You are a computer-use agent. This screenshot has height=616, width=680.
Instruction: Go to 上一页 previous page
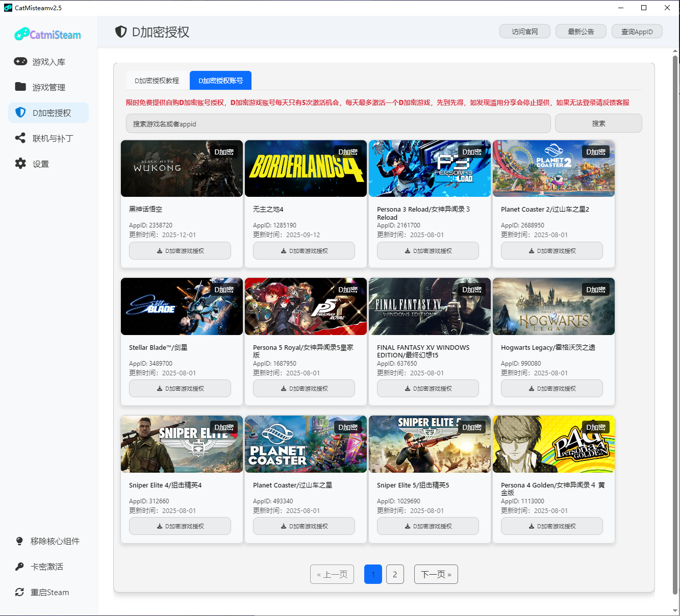(332, 574)
